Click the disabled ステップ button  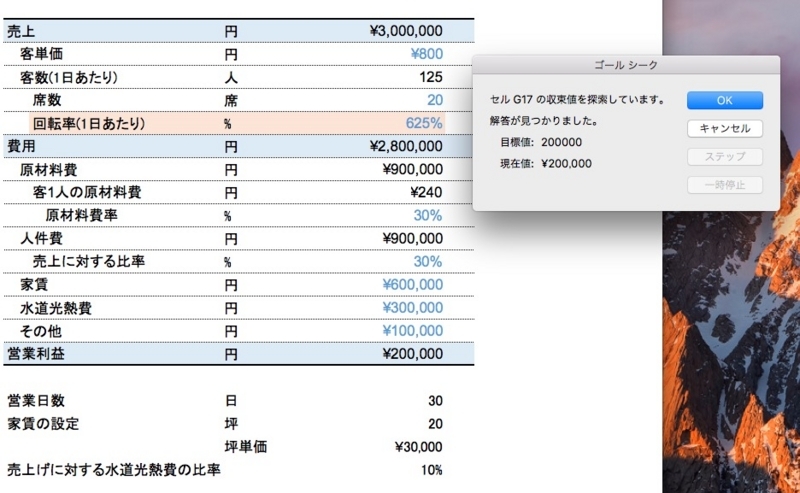pyautogui.click(x=724, y=157)
